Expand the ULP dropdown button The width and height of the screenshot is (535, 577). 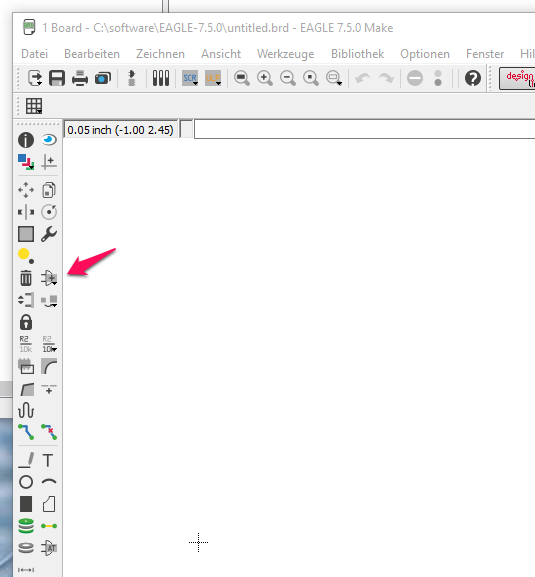(x=213, y=78)
